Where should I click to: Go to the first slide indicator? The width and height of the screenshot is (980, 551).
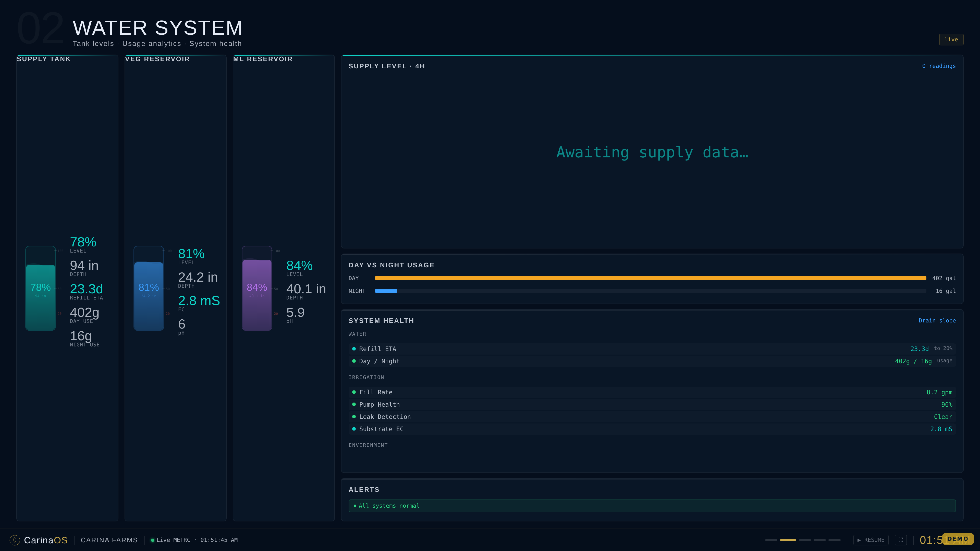click(771, 540)
